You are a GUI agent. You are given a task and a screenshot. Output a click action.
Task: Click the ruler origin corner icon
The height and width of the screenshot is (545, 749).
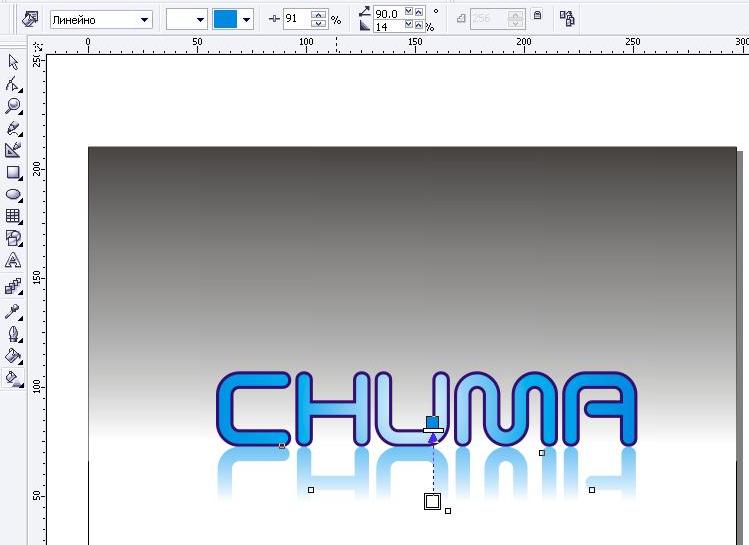point(37,46)
